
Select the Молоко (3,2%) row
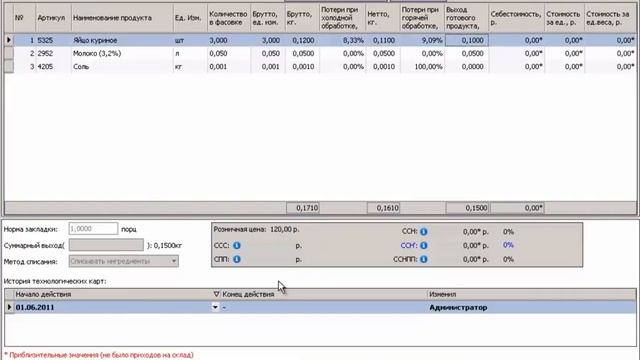point(320,53)
